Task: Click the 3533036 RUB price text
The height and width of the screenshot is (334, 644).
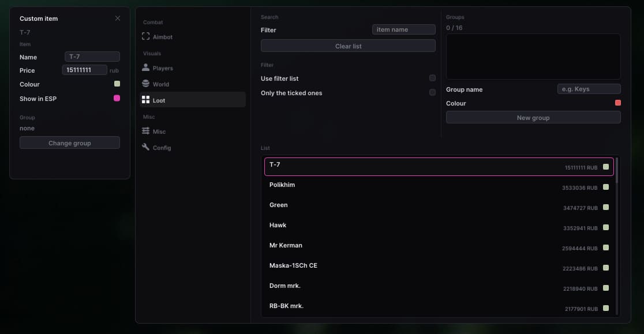Action: pyautogui.click(x=579, y=188)
